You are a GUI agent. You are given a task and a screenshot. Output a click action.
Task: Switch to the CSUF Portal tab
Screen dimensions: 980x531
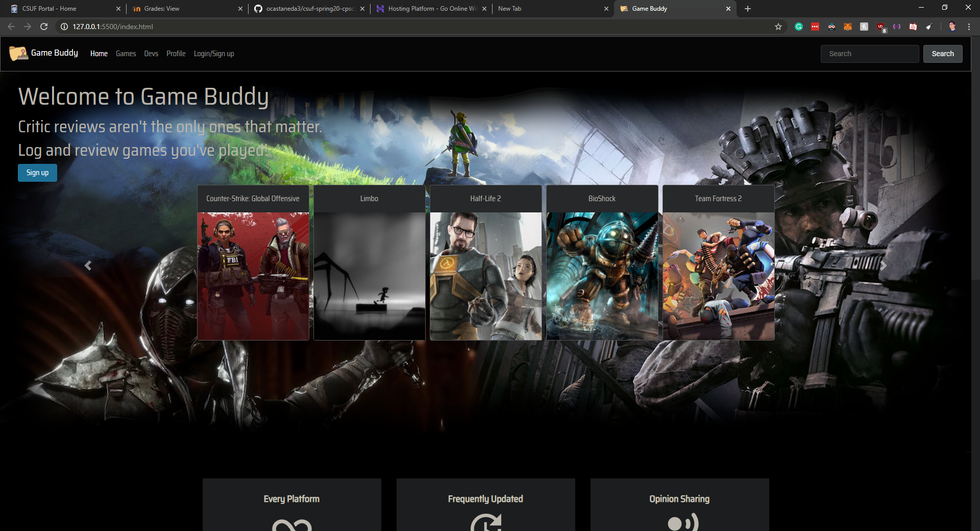pyautogui.click(x=61, y=9)
